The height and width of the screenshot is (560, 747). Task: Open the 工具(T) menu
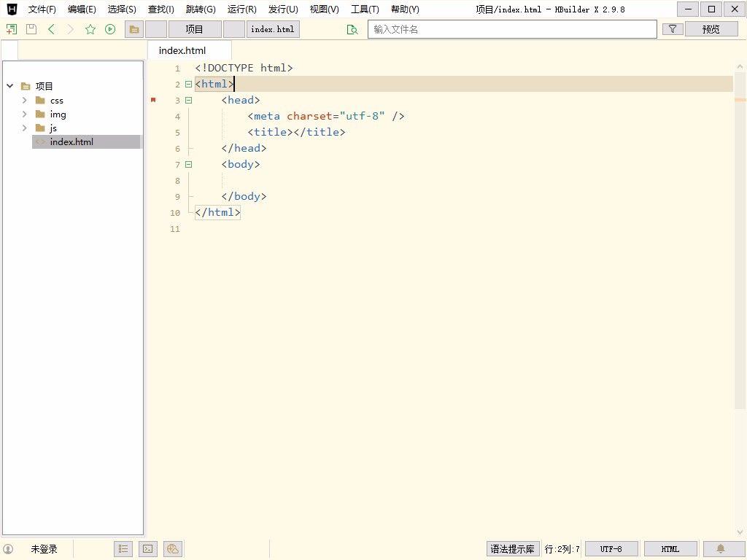(365, 9)
